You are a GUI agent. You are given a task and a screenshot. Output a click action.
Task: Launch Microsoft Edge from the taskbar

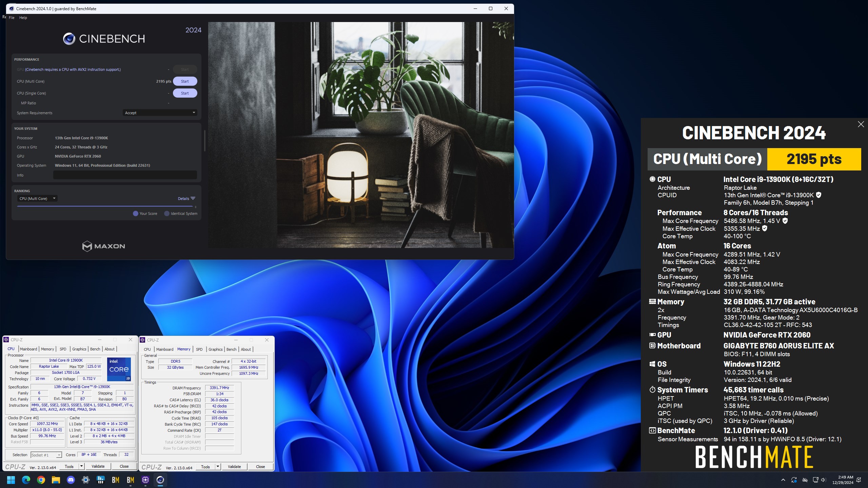(26, 480)
